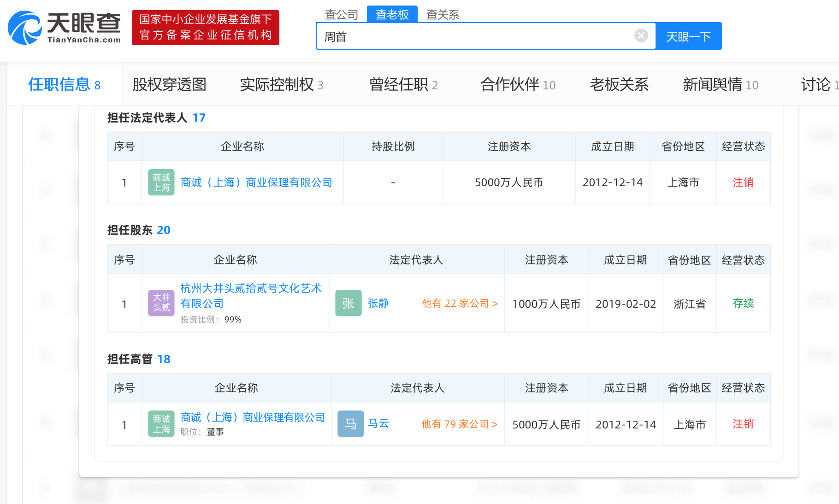Click the 天眼一下 search button

click(x=689, y=36)
